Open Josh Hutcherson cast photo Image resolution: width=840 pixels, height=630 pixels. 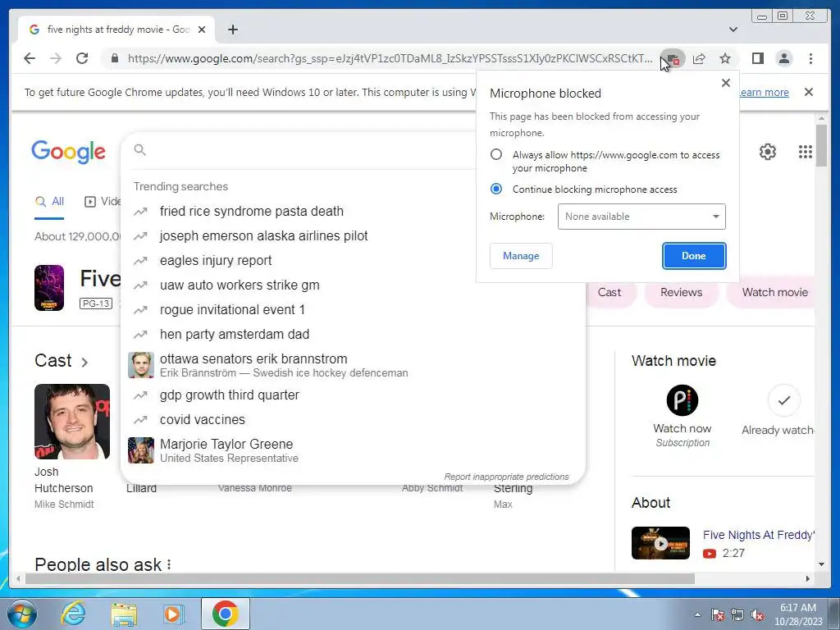[72, 422]
